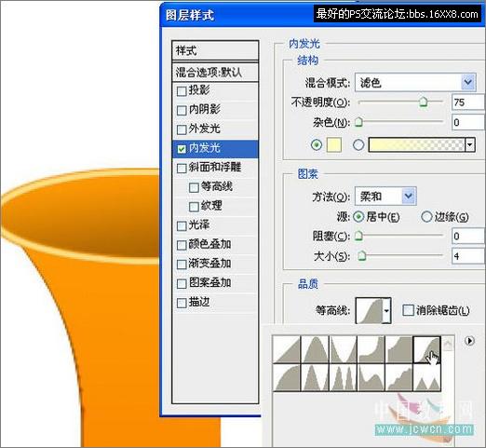
Task: Expand the 方法 technique dropdown
Action: tap(385, 196)
